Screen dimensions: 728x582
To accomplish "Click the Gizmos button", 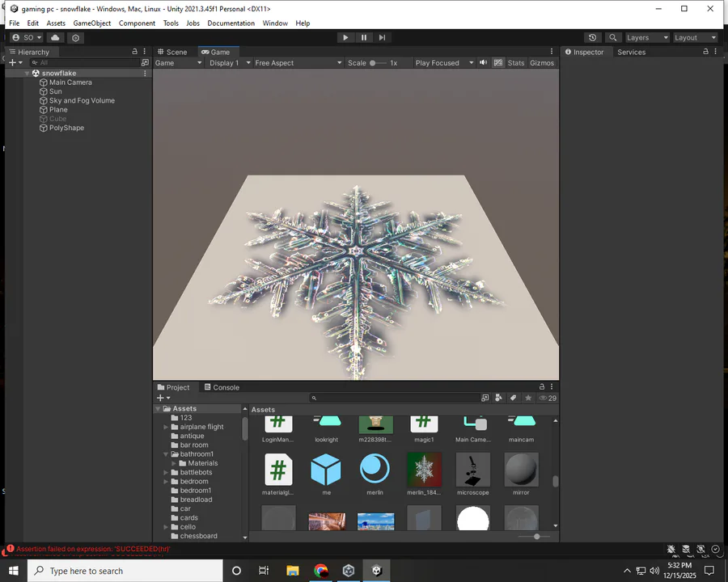I will tap(542, 63).
